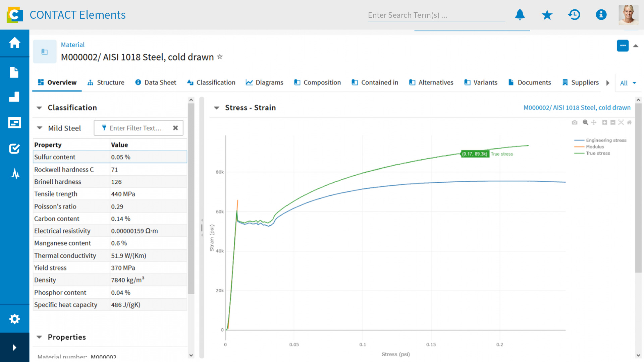Collapse the Stress - Strain panel
644x362 pixels.
point(217,108)
